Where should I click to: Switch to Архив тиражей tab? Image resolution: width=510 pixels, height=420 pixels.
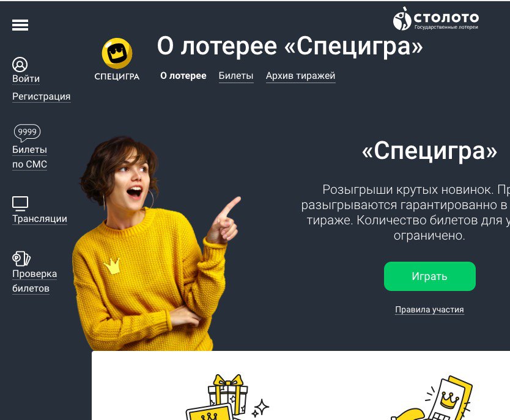[x=300, y=76]
